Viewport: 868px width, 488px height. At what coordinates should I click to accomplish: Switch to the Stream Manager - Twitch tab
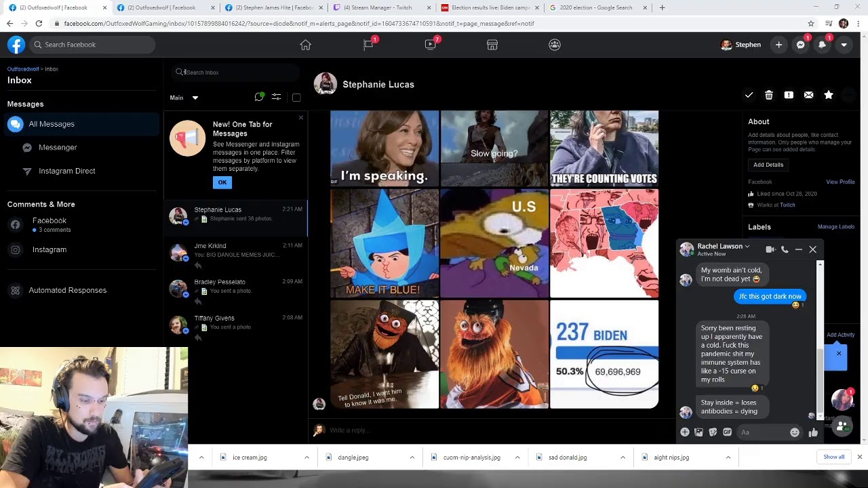point(382,7)
